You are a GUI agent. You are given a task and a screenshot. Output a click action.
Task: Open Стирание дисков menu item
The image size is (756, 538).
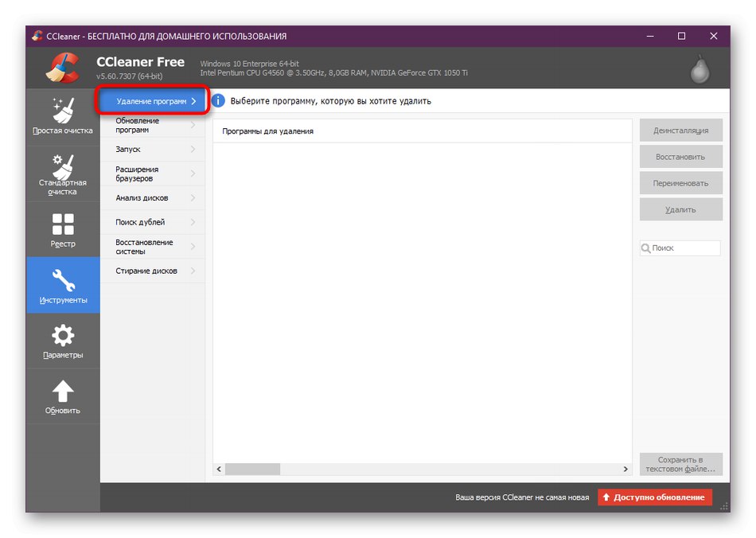coord(152,271)
